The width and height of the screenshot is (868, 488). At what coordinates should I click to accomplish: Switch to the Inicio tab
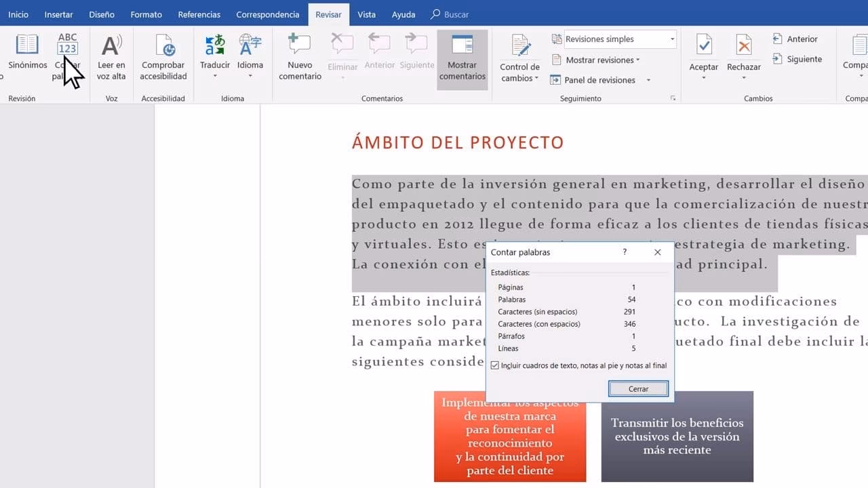[x=18, y=14]
